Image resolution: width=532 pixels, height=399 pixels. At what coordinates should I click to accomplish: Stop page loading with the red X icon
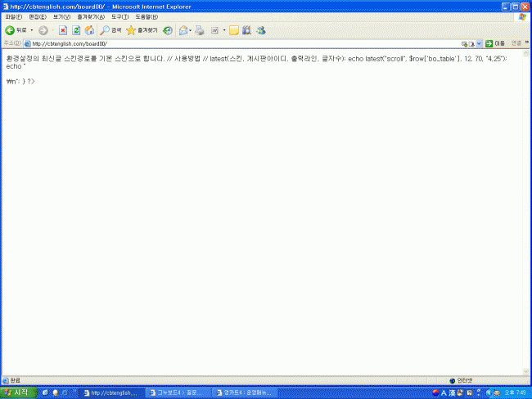click(x=63, y=30)
